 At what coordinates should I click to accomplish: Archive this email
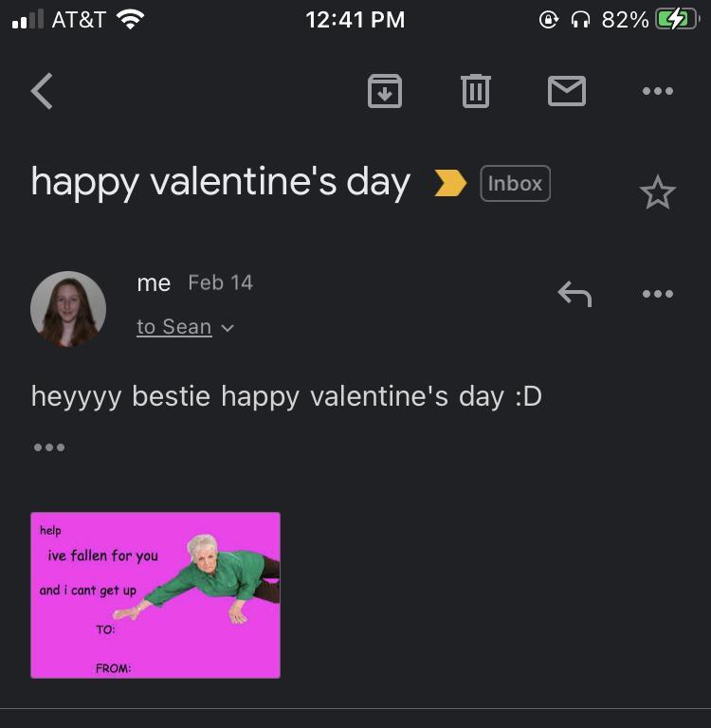point(385,91)
